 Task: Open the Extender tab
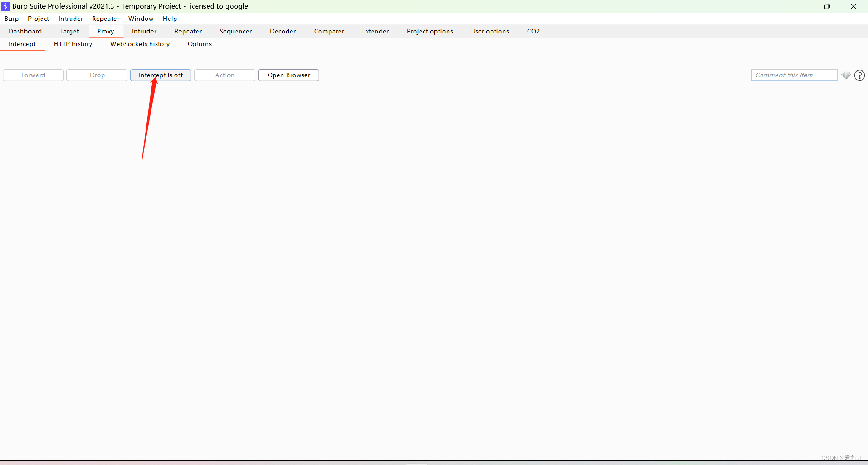click(376, 31)
